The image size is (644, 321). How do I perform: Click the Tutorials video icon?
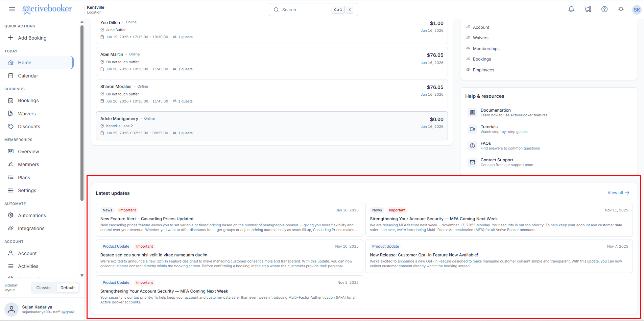pyautogui.click(x=472, y=129)
